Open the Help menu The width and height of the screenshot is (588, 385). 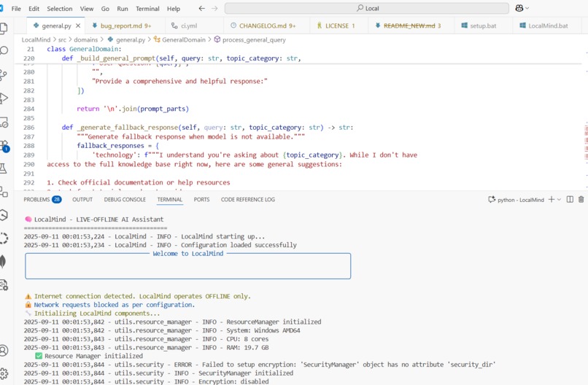[173, 9]
